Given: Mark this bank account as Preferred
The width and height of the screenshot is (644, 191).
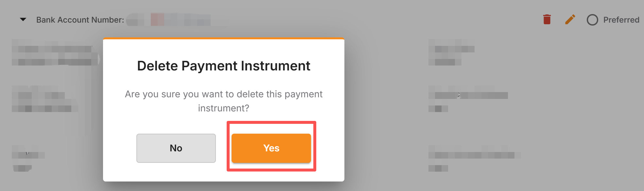Looking at the screenshot, I should tap(592, 20).
